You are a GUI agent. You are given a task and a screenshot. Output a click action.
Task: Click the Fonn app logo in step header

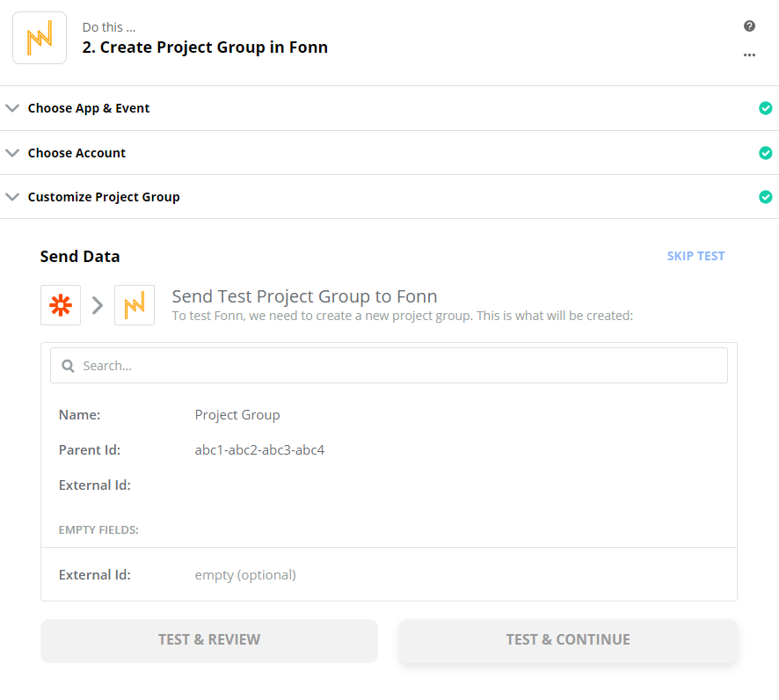40,39
